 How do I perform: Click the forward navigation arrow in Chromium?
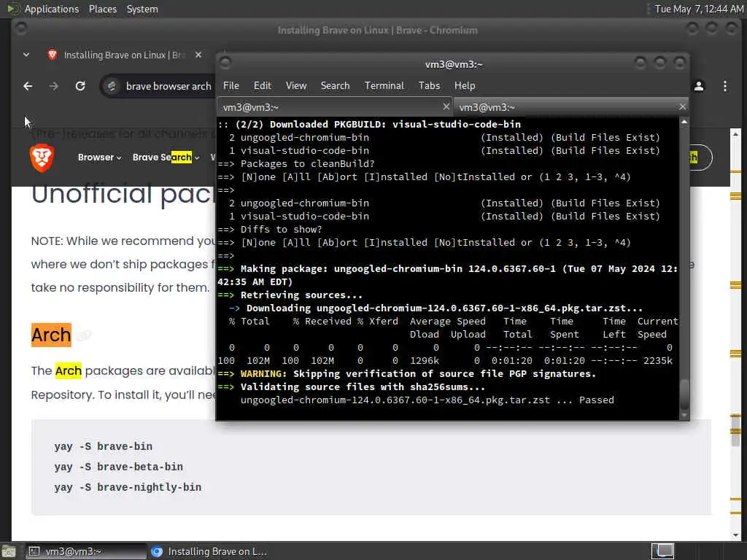[54, 86]
